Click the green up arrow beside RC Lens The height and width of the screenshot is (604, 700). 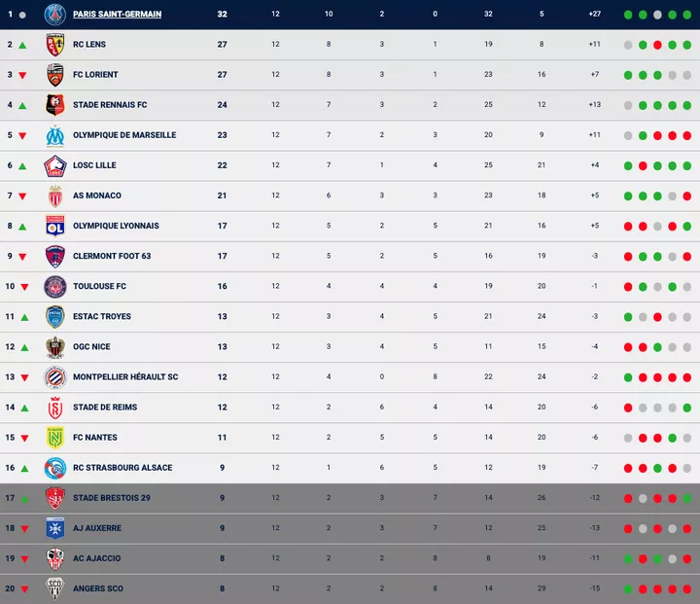point(22,45)
